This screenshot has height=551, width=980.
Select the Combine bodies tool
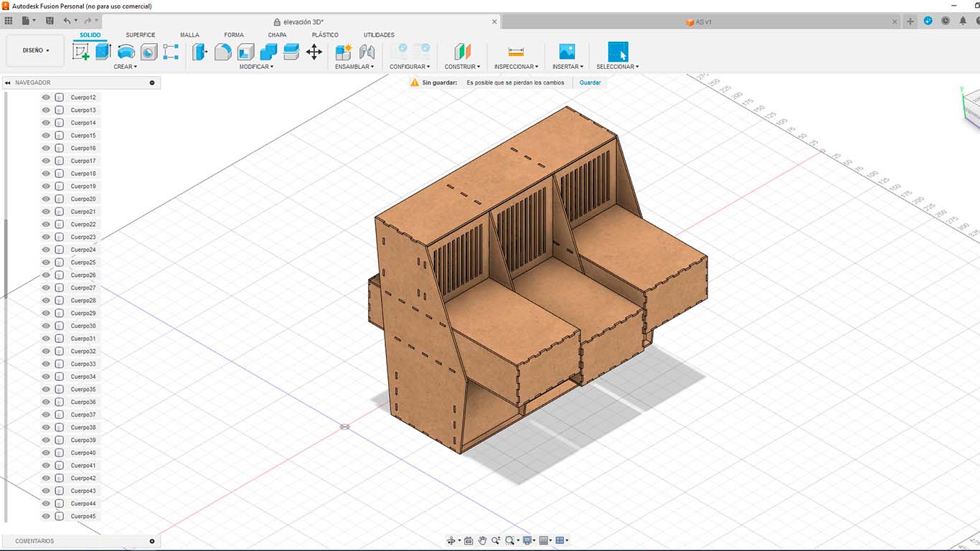tap(268, 52)
